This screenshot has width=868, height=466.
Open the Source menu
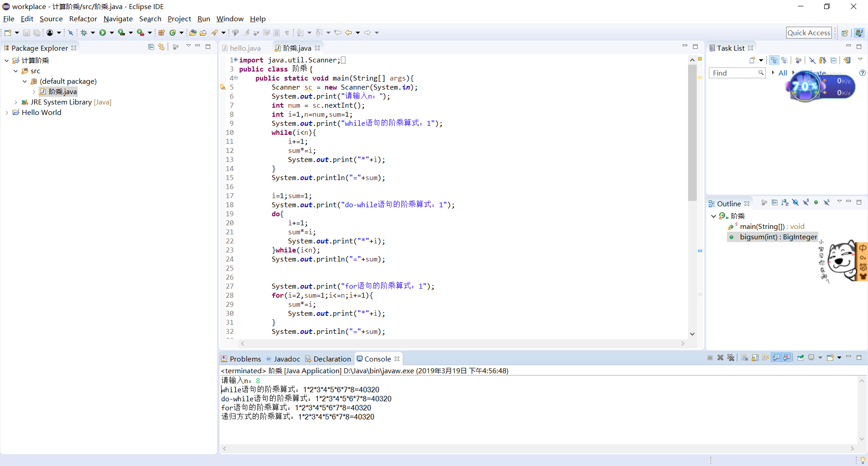click(51, 19)
